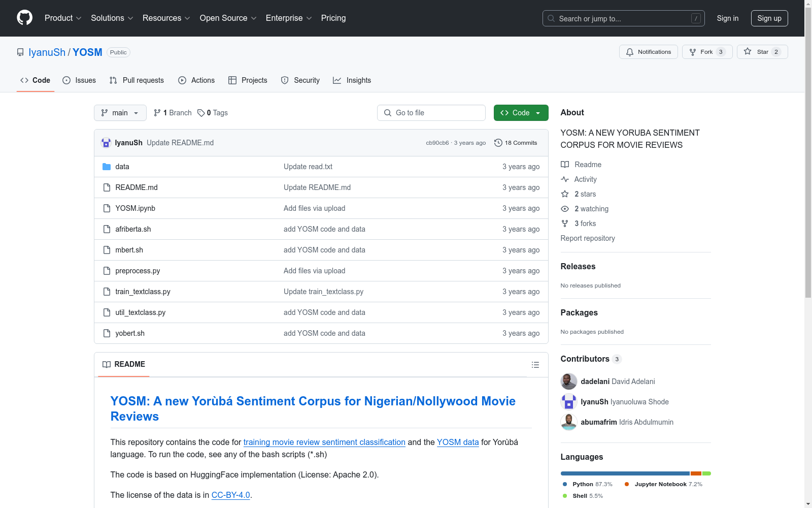The image size is (812, 508).
Task: Expand the Solutions menu
Action: click(112, 18)
